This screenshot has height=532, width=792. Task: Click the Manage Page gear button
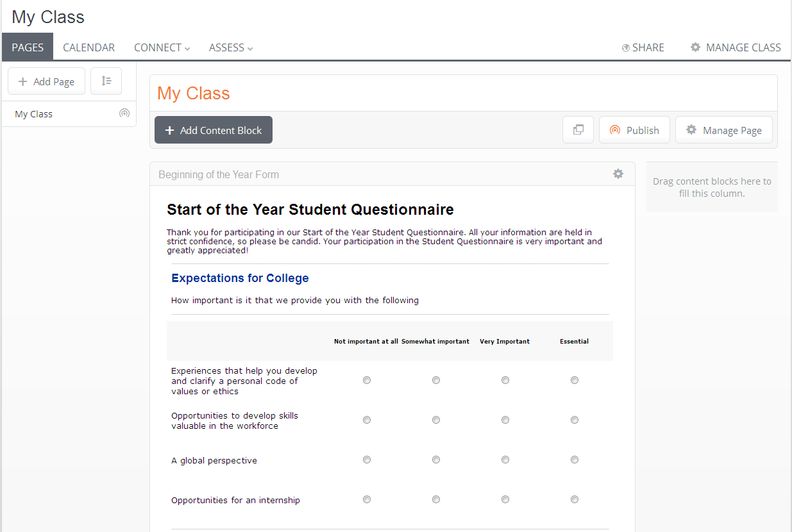(x=723, y=130)
